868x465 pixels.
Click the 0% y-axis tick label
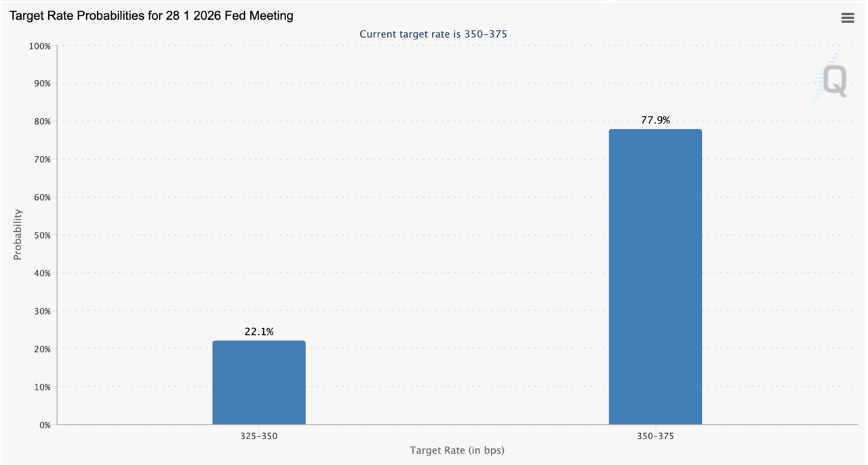44,425
